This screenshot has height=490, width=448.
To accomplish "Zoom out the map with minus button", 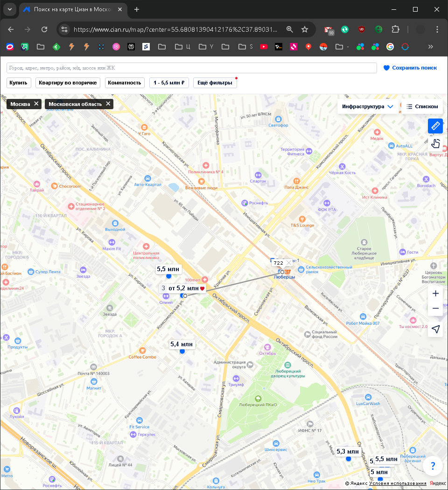I will click(435, 308).
